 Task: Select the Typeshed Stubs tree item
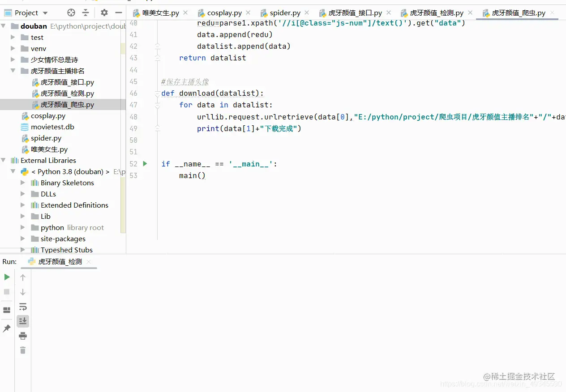click(x=63, y=250)
